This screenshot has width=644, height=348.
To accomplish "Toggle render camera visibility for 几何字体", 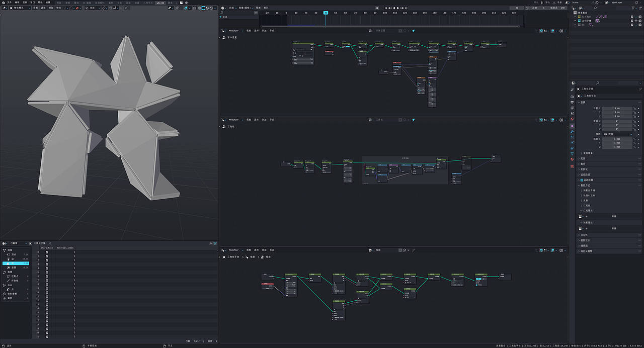I will 640,21.
